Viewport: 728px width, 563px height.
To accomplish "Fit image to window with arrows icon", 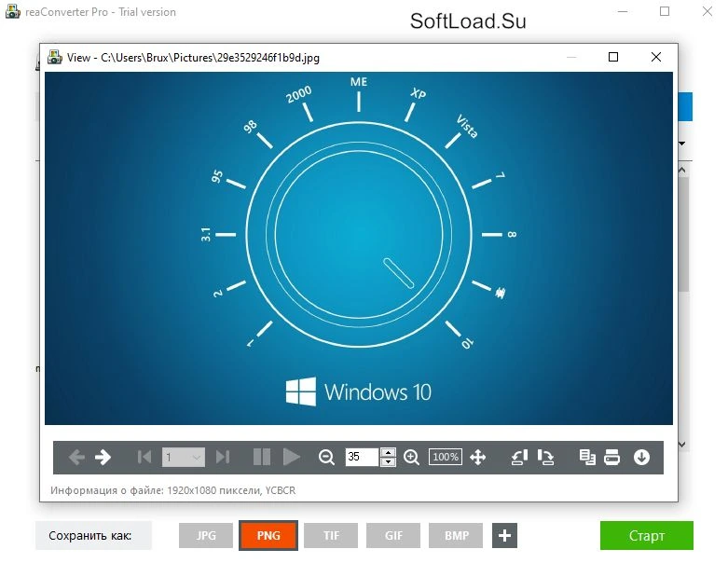I will click(478, 458).
